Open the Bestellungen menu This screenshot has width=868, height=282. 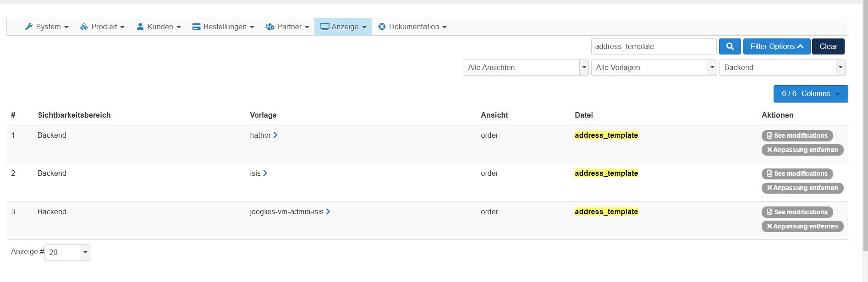click(x=223, y=27)
